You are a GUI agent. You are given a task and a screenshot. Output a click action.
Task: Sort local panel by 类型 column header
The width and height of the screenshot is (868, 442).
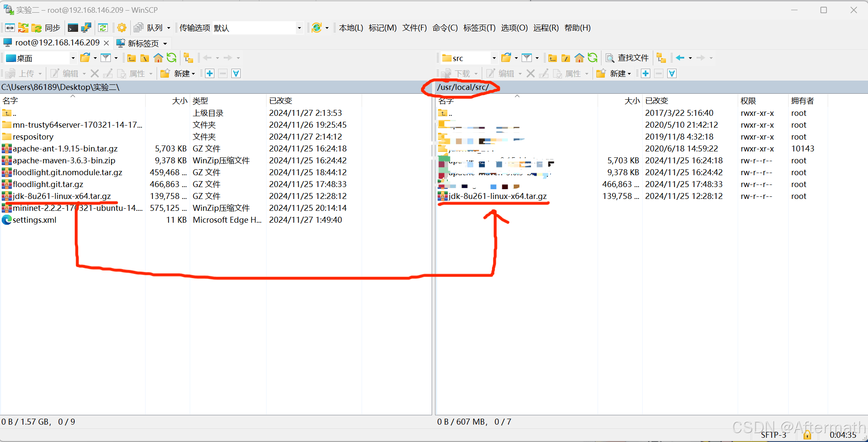click(228, 101)
